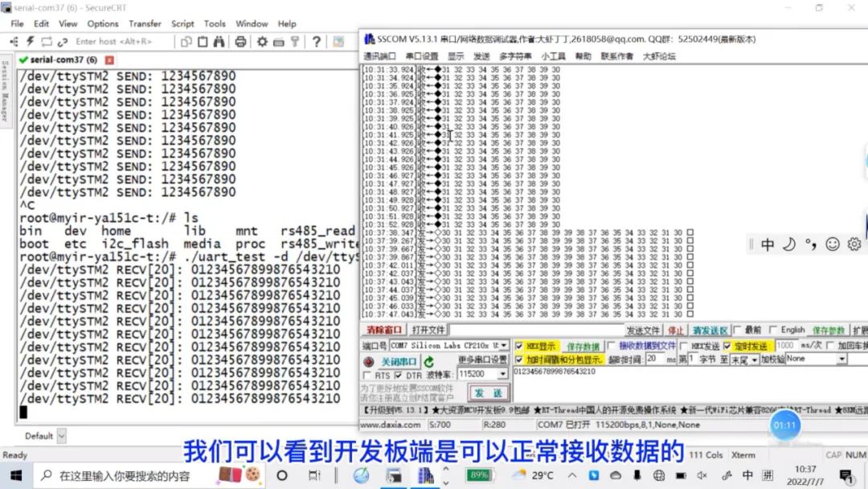
Task: Click the green refresh ports icon in SSCOM
Action: (x=429, y=362)
